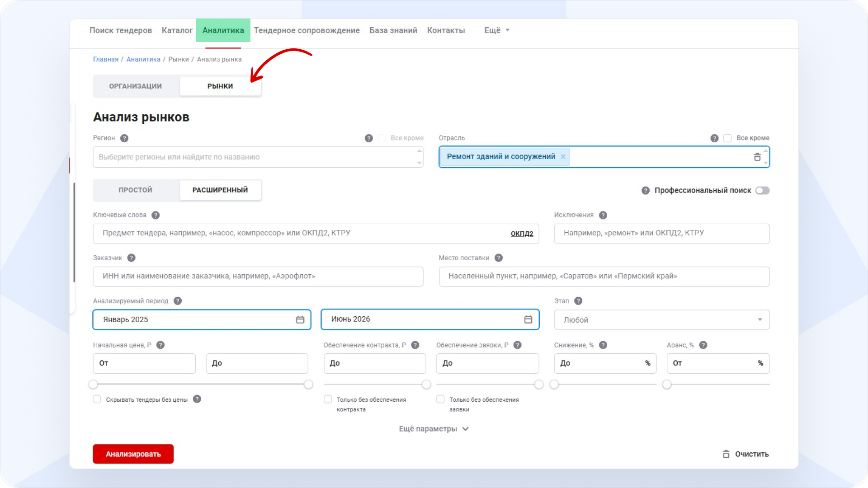Click the red Анализировать button
The image size is (868, 488).
click(133, 454)
